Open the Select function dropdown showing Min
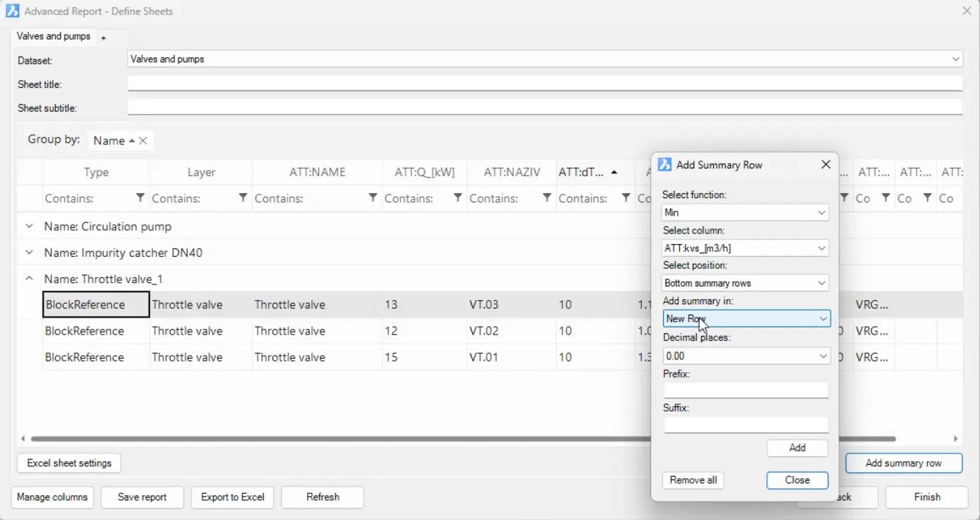Screen dimensions: 980x520 point(745,212)
